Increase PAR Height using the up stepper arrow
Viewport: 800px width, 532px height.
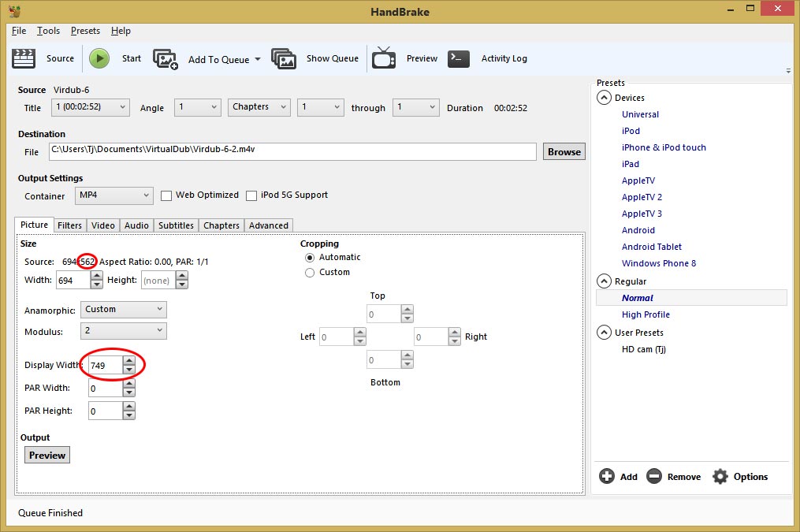129,407
